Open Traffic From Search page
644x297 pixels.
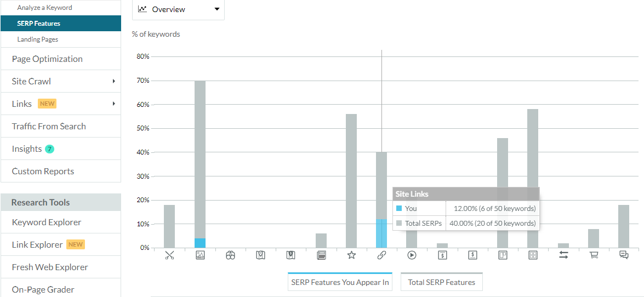click(49, 127)
